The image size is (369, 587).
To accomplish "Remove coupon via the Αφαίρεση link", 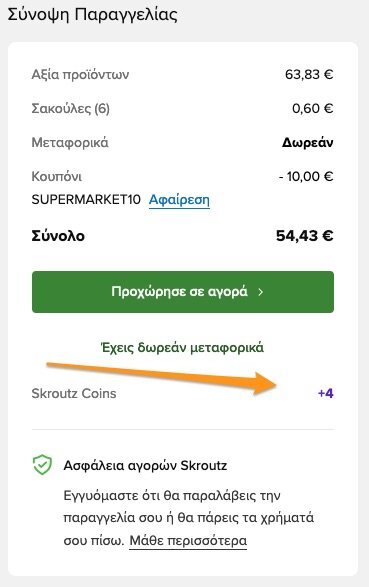I will point(179,200).
